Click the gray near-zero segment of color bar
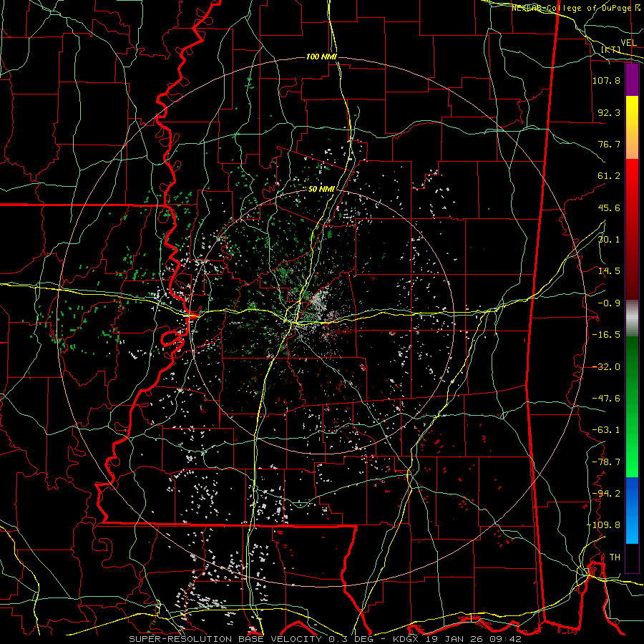This screenshot has width=644, height=644. pos(632,318)
